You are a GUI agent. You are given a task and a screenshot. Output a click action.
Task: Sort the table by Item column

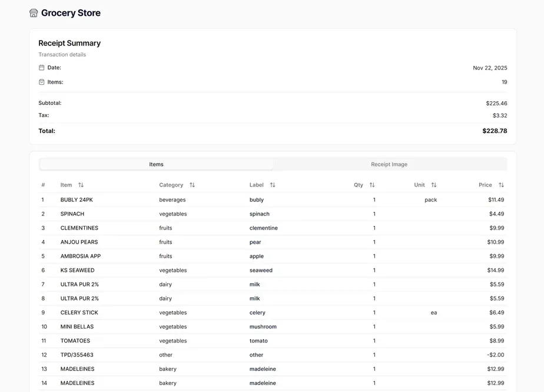81,184
